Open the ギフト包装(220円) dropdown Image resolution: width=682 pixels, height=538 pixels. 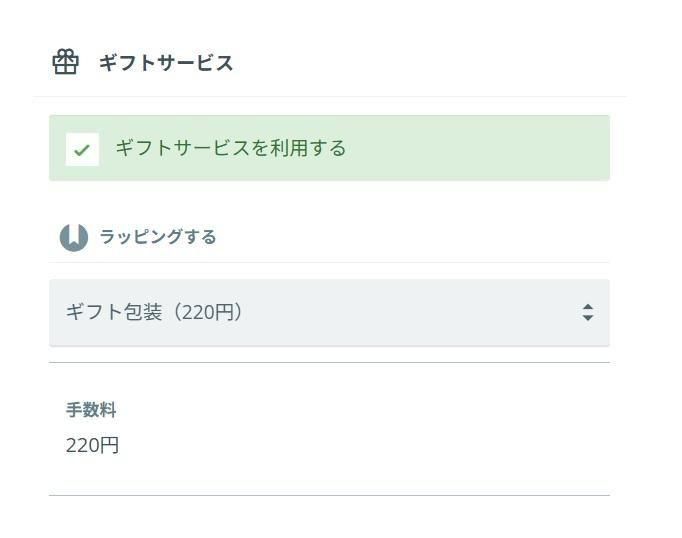[329, 313]
